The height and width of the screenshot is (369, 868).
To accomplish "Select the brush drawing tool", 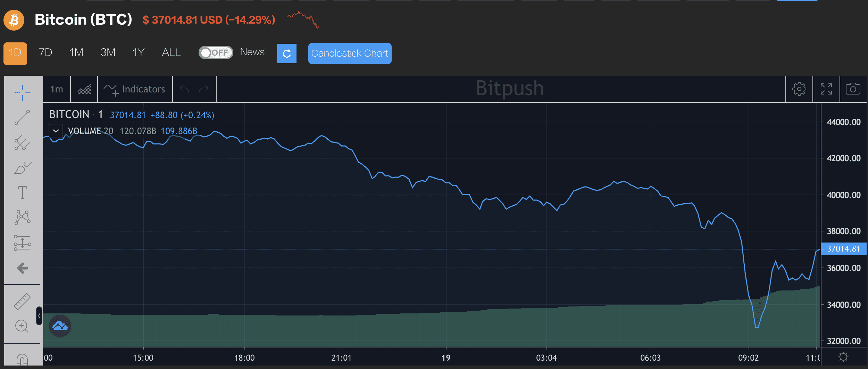I will pyautogui.click(x=23, y=167).
